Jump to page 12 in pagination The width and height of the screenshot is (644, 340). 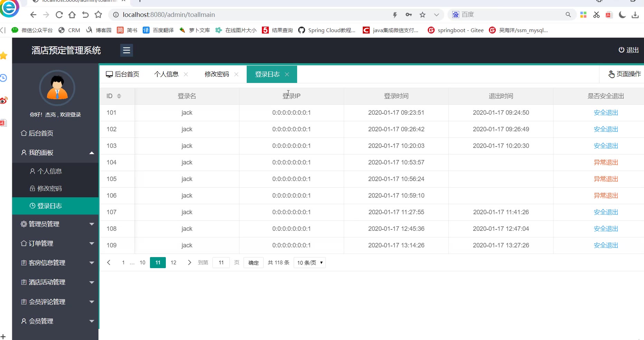tap(173, 263)
